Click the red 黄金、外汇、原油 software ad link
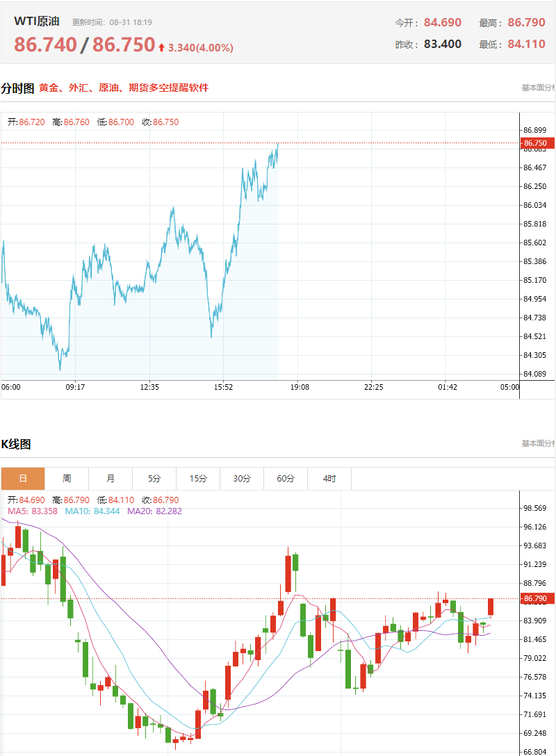Image resolution: width=556 pixels, height=756 pixels. (x=124, y=88)
